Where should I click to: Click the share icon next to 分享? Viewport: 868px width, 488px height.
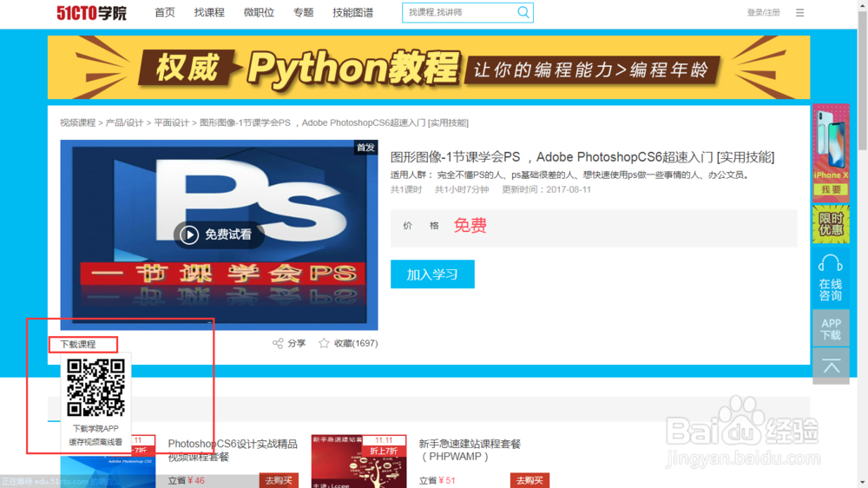point(278,344)
